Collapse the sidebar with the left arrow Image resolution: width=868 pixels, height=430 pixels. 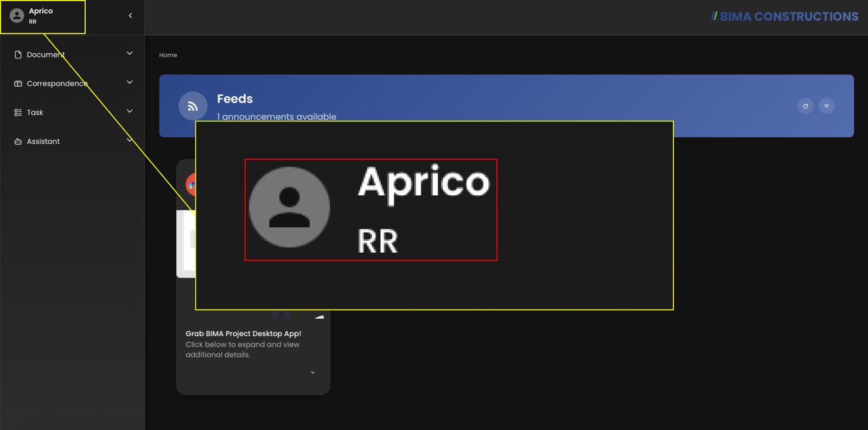130,16
